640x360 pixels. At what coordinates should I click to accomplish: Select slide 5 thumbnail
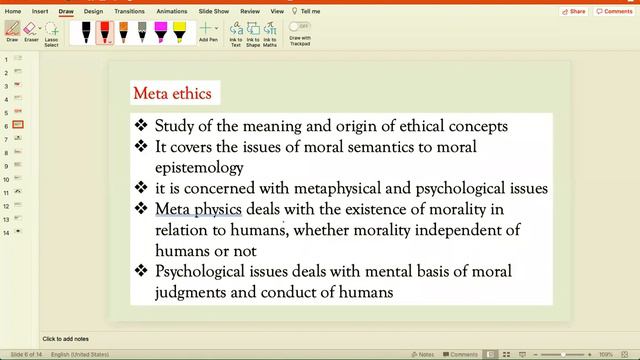point(18,111)
